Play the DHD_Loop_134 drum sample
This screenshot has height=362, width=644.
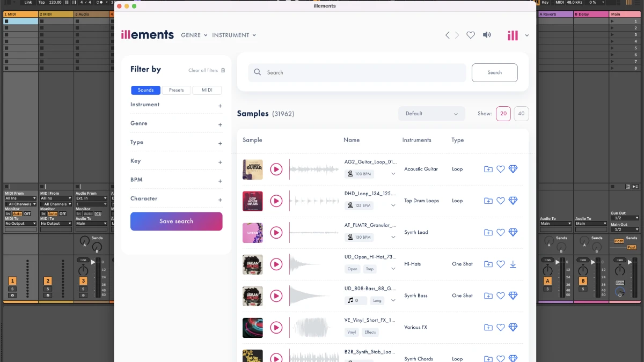[276, 201]
